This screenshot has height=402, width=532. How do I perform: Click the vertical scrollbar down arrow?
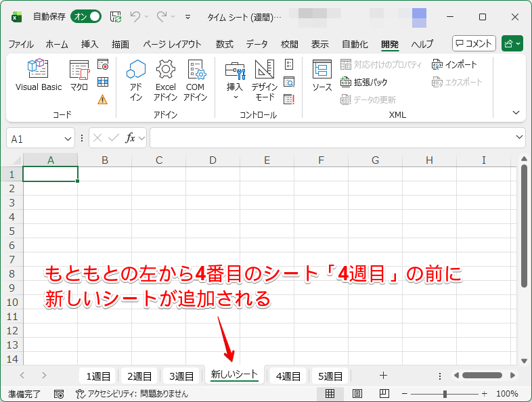pos(524,361)
